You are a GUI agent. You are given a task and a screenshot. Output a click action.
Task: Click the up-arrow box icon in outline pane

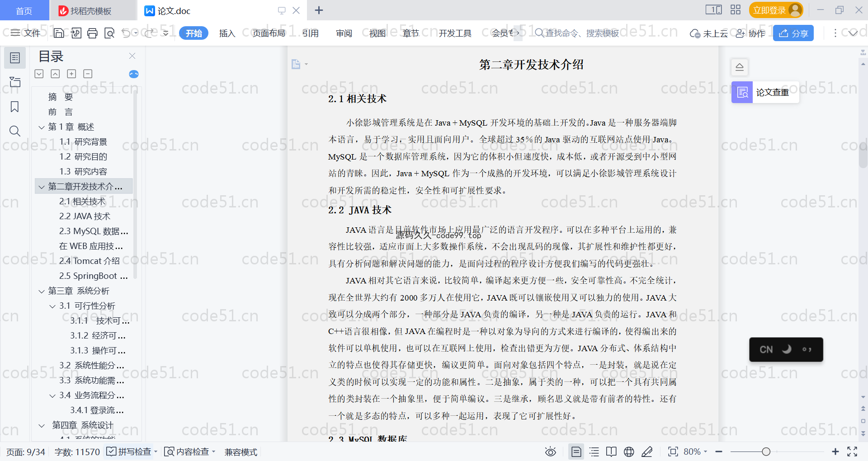pos(55,74)
